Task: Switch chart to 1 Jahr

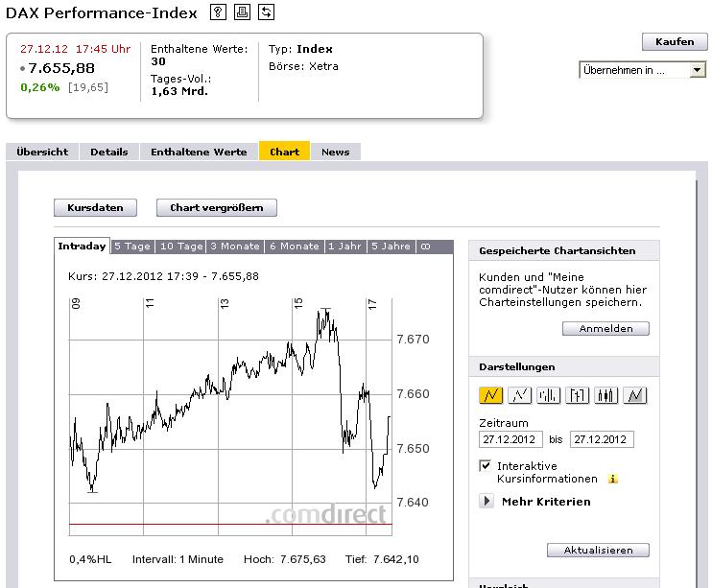Action: click(345, 247)
